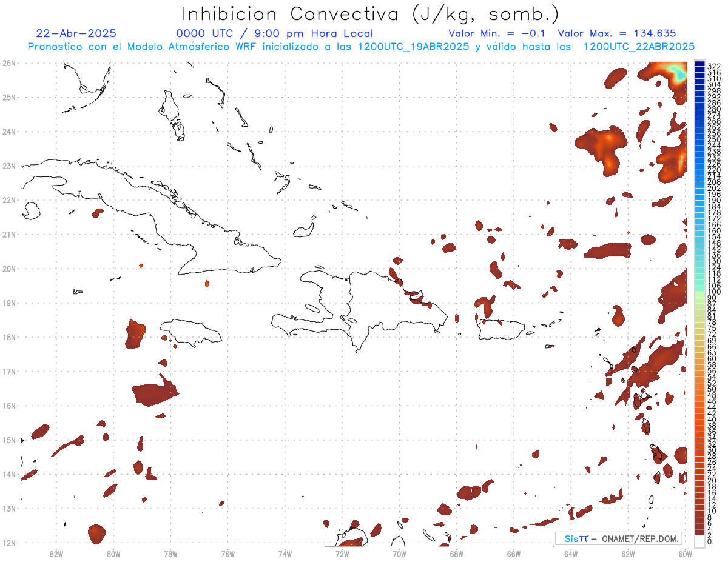Screen dimensions: 728x562
Task: Click the '16N' latitude label
Action: [x=9, y=406]
